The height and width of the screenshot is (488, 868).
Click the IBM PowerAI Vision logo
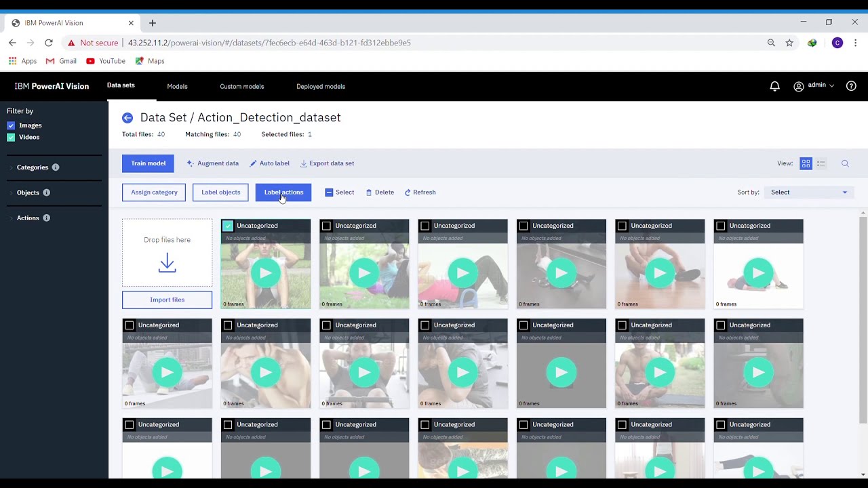[52, 86]
